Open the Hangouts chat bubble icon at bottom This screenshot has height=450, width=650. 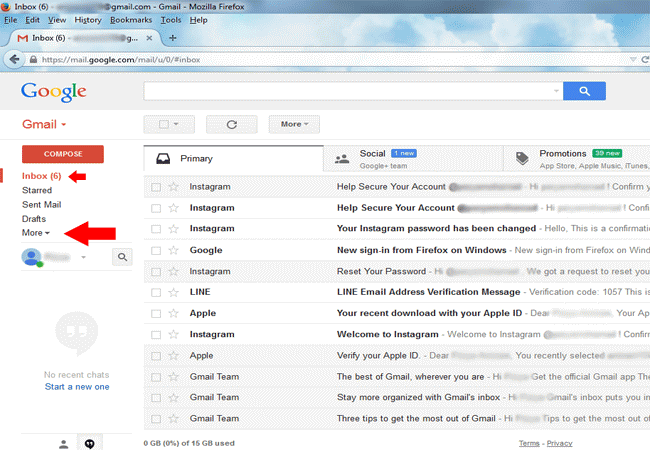90,444
